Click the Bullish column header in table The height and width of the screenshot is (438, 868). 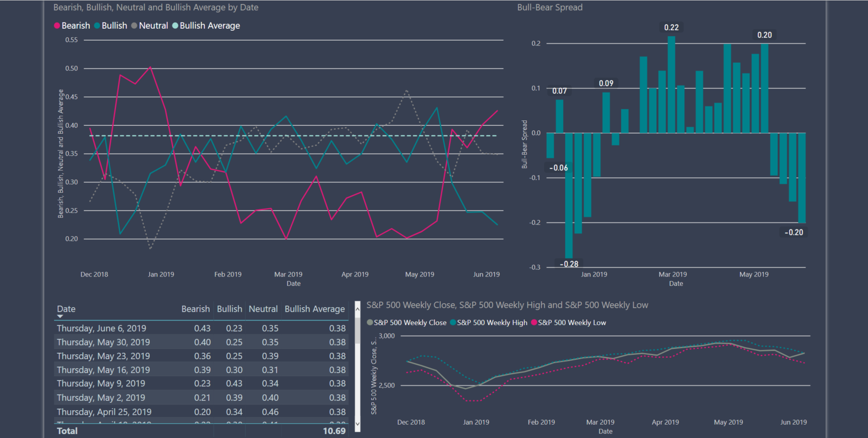coord(230,309)
